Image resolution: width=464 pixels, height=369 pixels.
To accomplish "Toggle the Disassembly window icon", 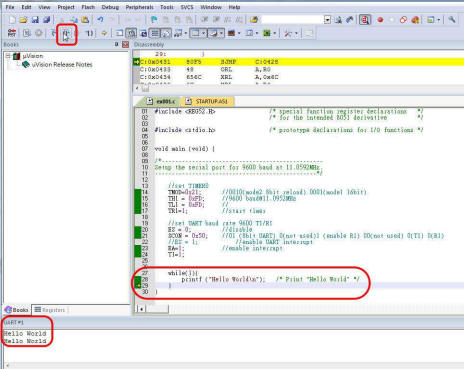I will click(x=132, y=33).
